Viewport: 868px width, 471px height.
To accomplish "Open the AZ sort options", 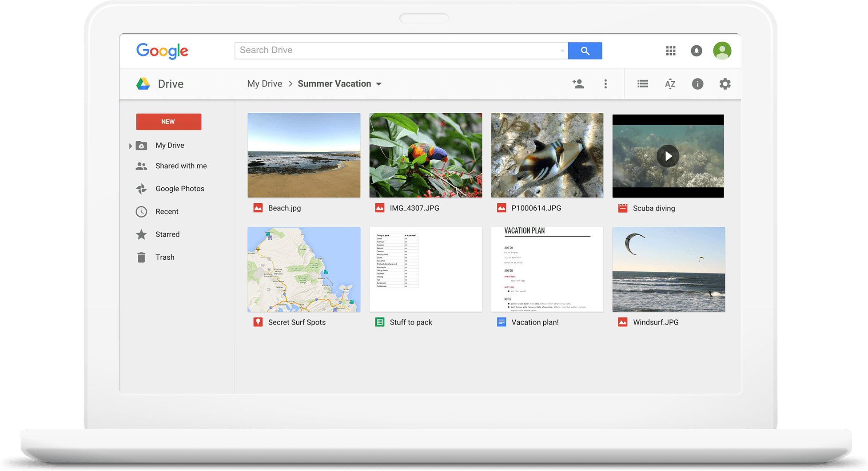I will (x=670, y=84).
